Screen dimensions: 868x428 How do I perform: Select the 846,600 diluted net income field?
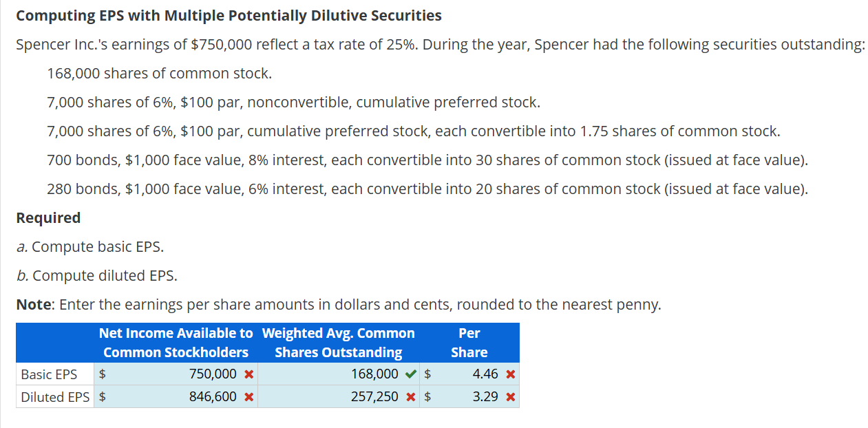click(x=193, y=397)
